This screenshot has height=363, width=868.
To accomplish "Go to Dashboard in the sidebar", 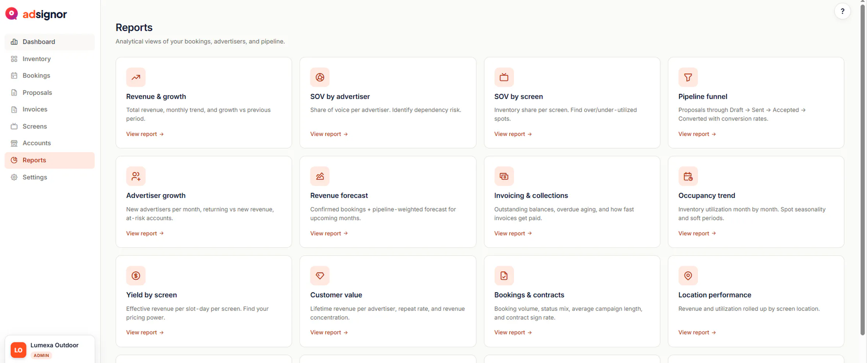I will tap(50, 42).
